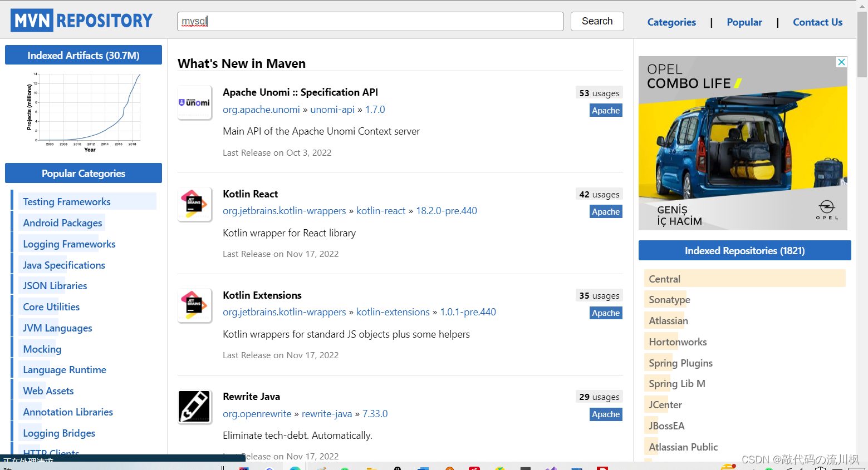The image size is (868, 470).
Task: Open the Popular menu item
Action: (744, 22)
